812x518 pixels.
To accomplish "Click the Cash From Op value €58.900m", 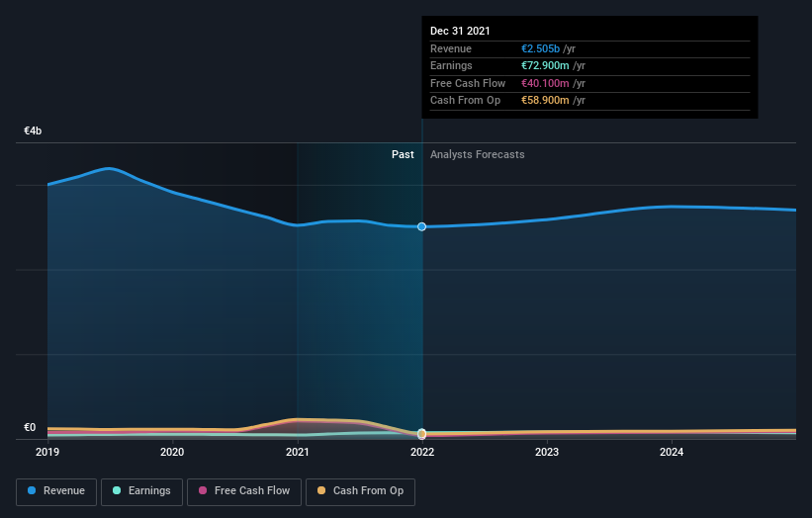I will pyautogui.click(x=545, y=101).
